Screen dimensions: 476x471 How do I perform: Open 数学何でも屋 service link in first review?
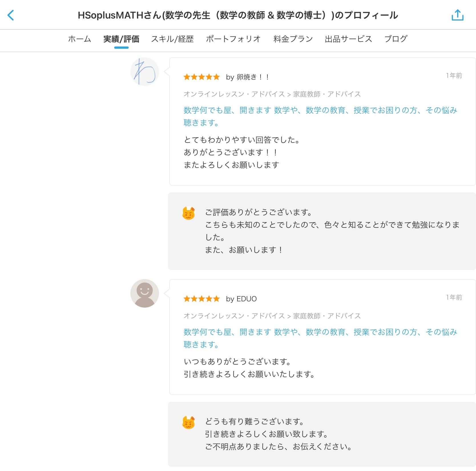[x=320, y=116]
